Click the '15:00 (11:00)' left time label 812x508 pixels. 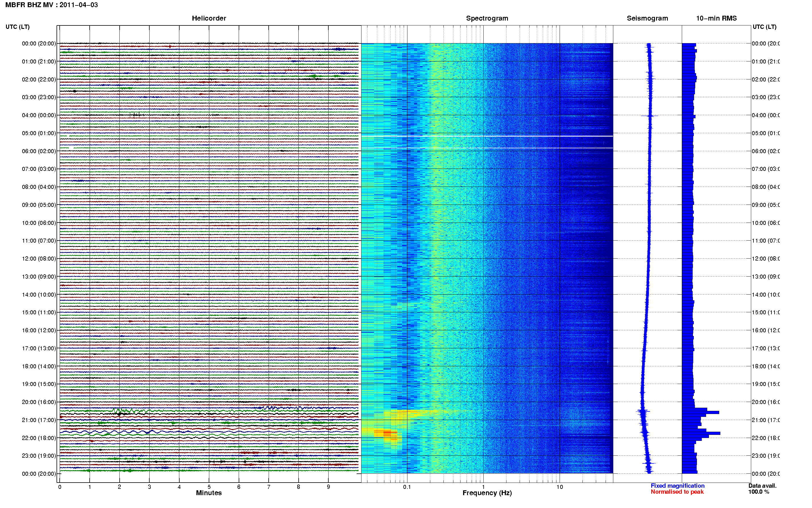(39, 313)
